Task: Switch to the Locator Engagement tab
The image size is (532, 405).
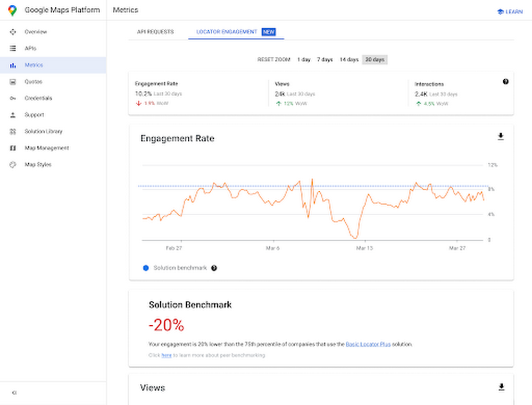Action: [226, 32]
